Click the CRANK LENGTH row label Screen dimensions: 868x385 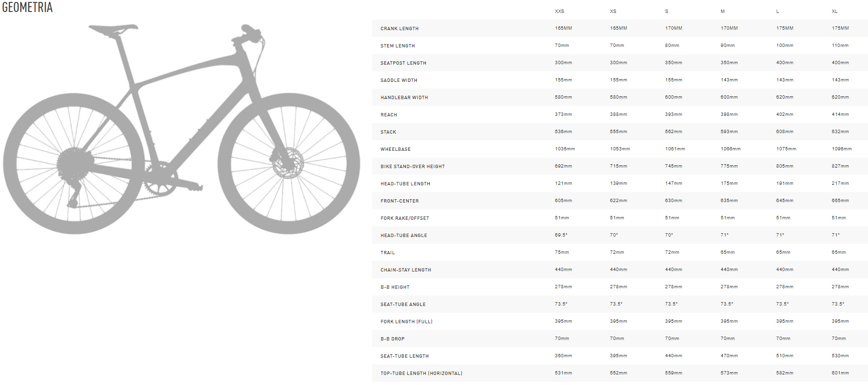coord(400,29)
